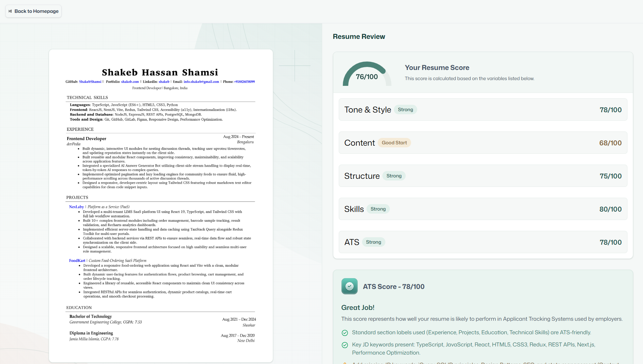The image size is (643, 364).
Task: Click the 76/100 resume score gauge
Action: [367, 74]
